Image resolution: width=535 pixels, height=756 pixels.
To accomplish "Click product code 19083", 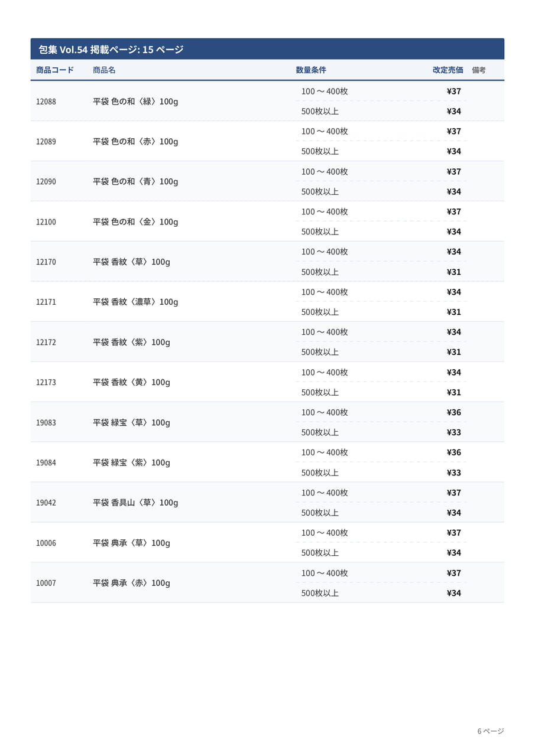I will tap(46, 423).
